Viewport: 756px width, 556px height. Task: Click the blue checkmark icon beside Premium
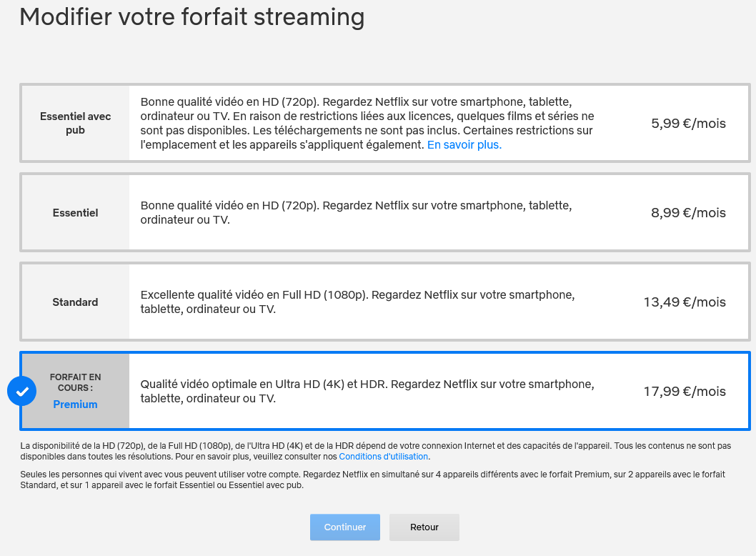pyautogui.click(x=21, y=391)
